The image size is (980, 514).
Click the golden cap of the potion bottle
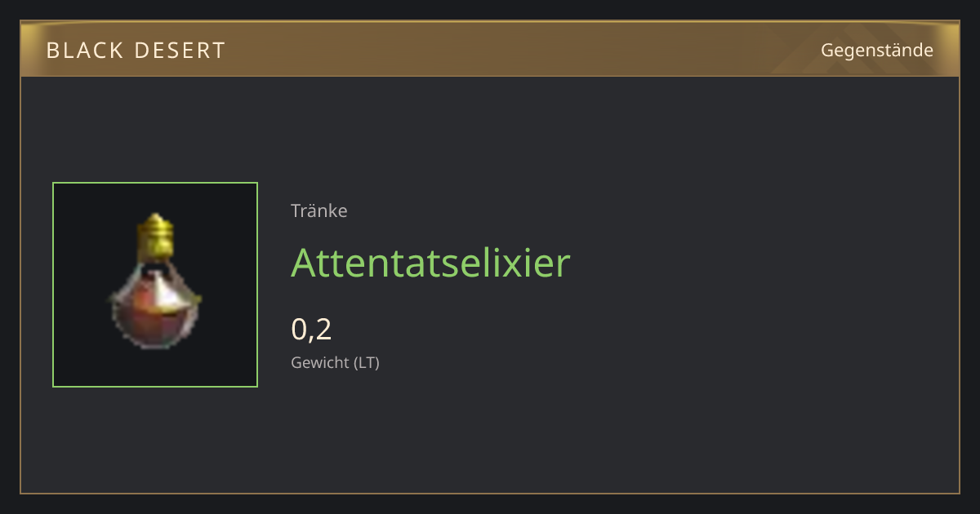point(155,235)
